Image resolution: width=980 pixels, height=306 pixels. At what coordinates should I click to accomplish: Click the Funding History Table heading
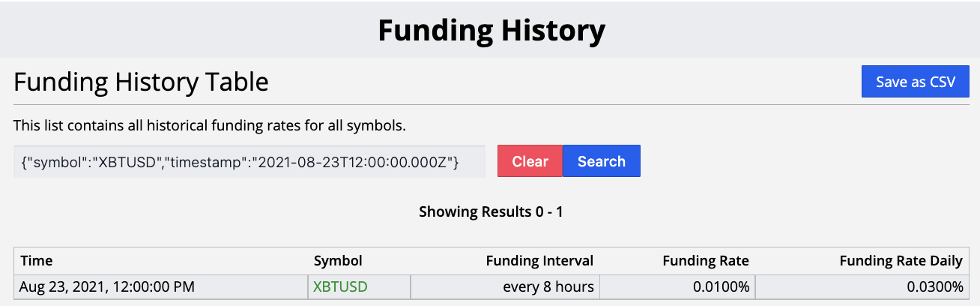(x=142, y=81)
